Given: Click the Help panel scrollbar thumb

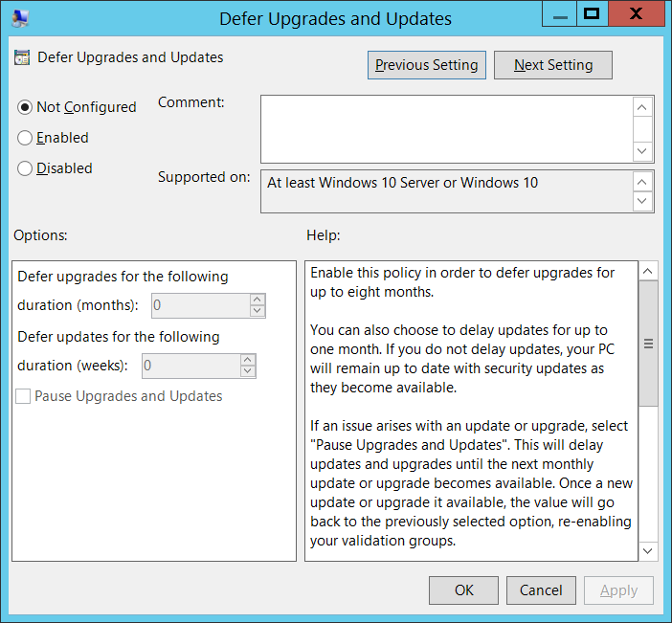Looking at the screenshot, I should [x=648, y=345].
